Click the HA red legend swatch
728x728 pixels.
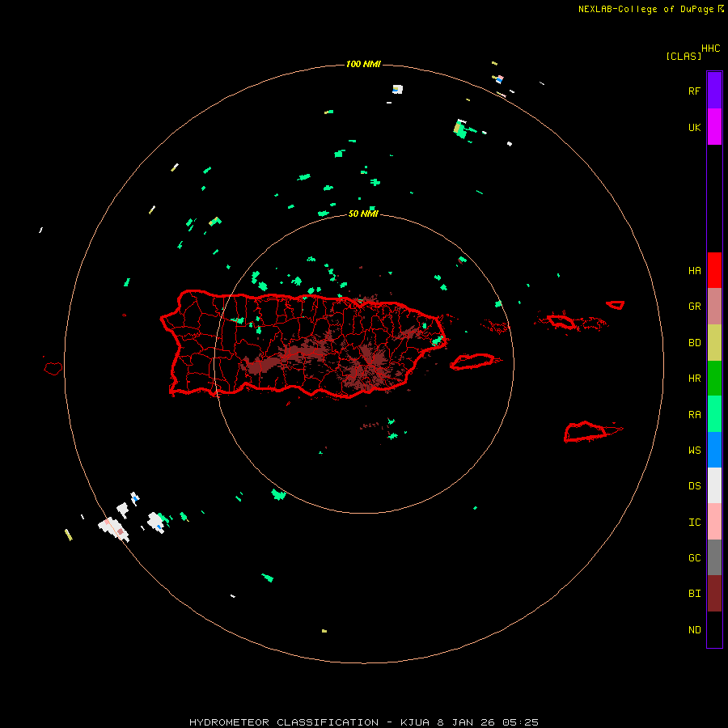(714, 270)
